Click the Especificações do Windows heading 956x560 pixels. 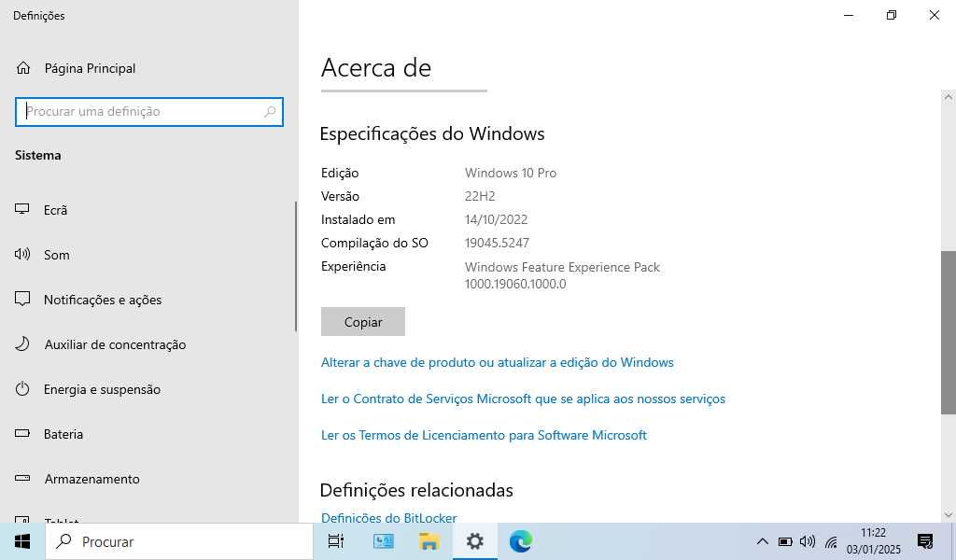432,133
